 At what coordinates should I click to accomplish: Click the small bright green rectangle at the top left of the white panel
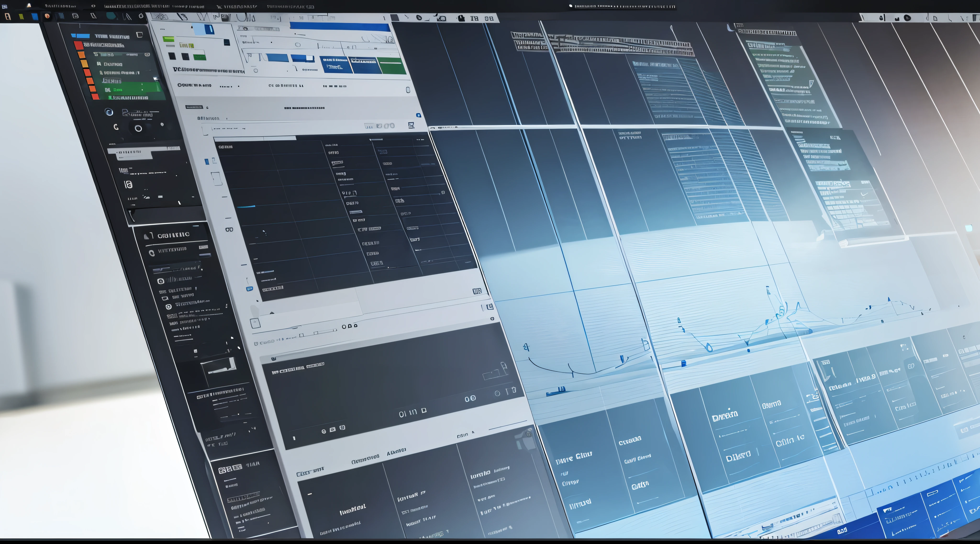click(168, 39)
